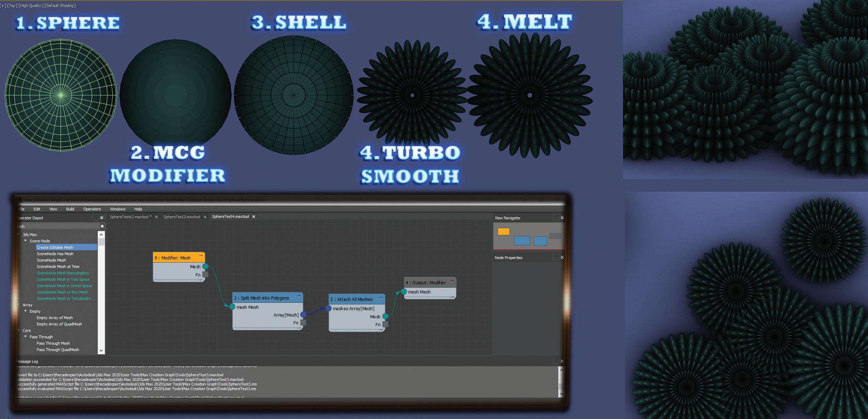This screenshot has width=868, height=419.
Task: Undock the Node Properties panel
Action: coord(556,258)
